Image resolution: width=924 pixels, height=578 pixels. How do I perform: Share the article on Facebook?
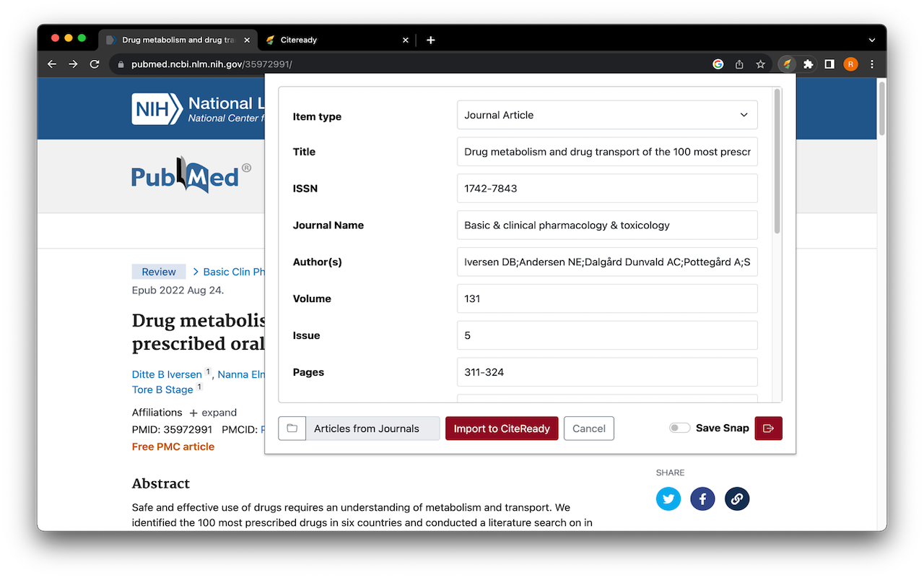click(702, 499)
